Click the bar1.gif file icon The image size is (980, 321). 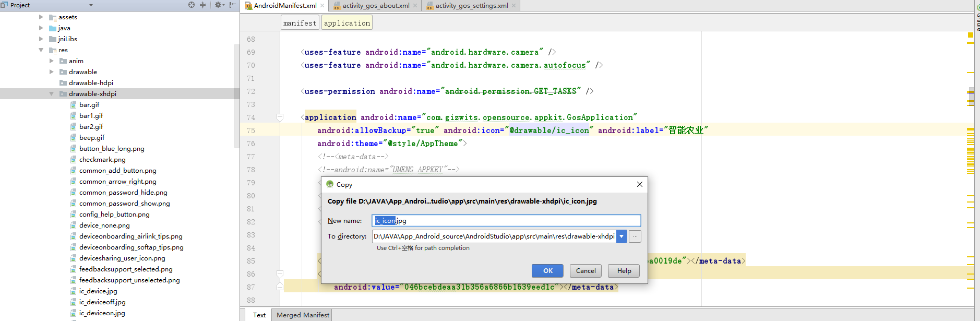coord(74,115)
